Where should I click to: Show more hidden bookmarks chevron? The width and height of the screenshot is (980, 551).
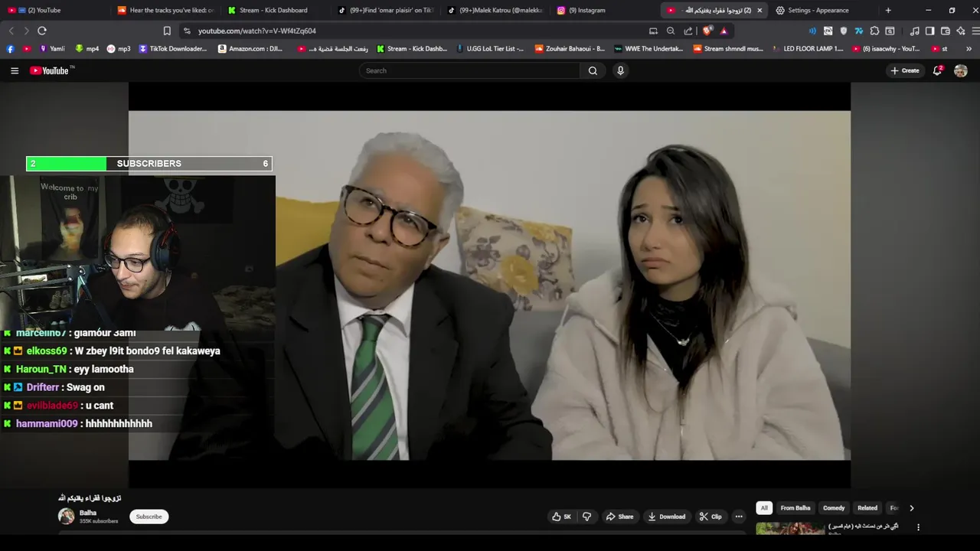[x=969, y=48]
